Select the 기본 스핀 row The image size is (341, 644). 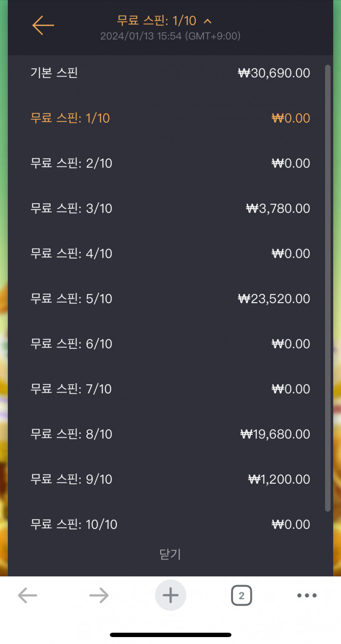[170, 73]
